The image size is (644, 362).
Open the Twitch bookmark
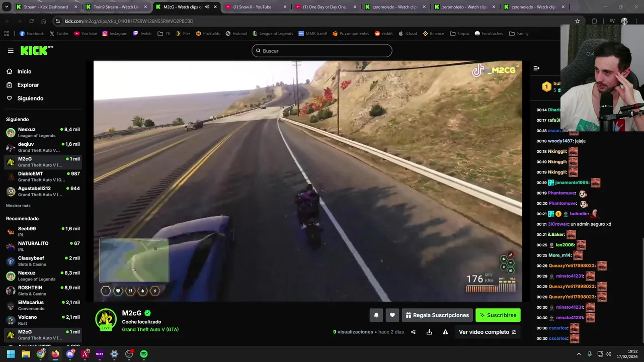[142, 34]
